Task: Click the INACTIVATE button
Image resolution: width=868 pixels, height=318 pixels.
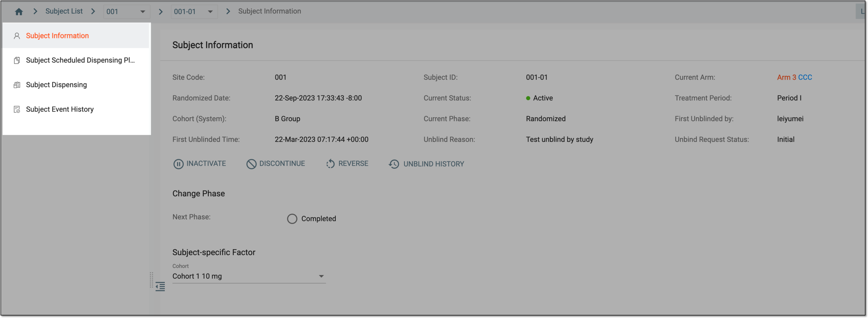Action: click(200, 164)
